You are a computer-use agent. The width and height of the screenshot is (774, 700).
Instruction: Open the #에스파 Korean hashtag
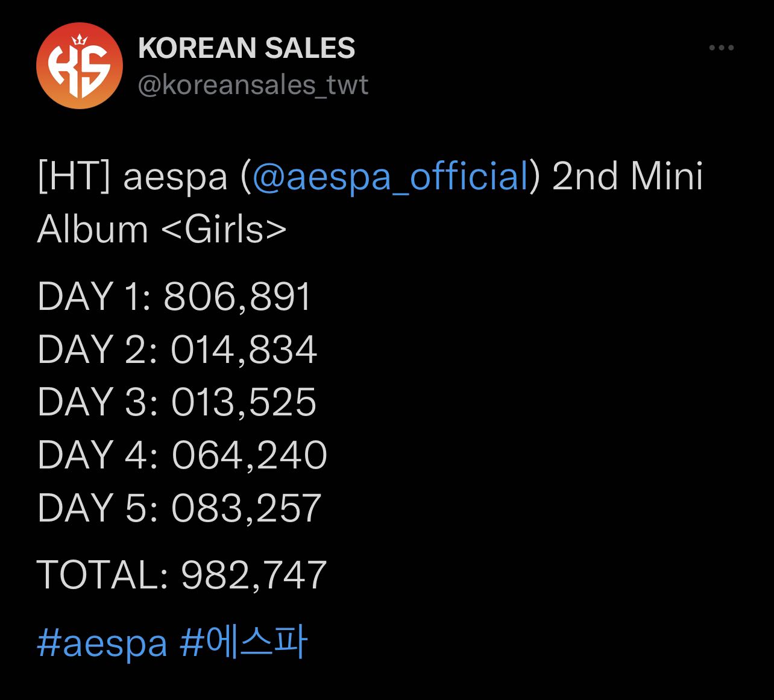244,642
